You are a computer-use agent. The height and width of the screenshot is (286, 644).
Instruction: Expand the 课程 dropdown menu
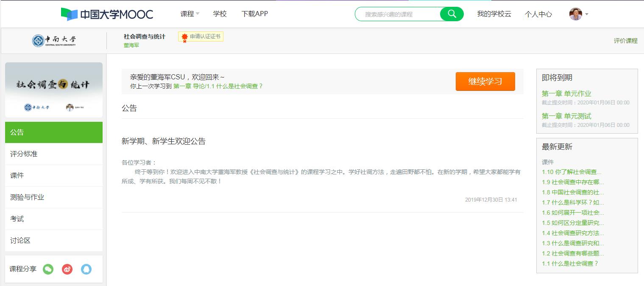(190, 14)
